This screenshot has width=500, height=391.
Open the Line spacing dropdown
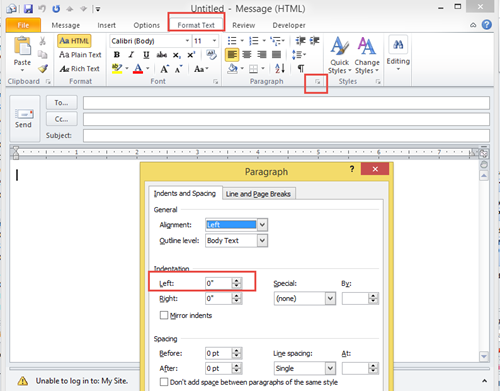[330, 368]
